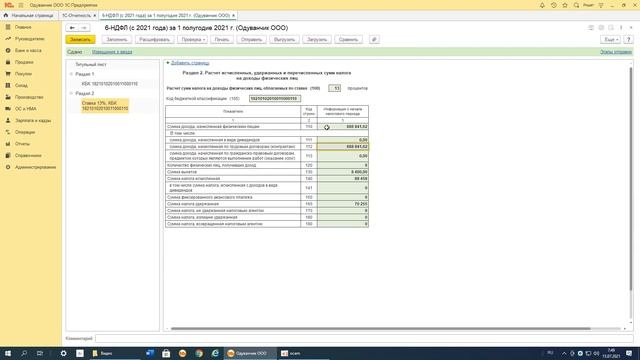Open Продажи section in sidebar
This screenshot has height=360, width=640.
[x=24, y=62]
